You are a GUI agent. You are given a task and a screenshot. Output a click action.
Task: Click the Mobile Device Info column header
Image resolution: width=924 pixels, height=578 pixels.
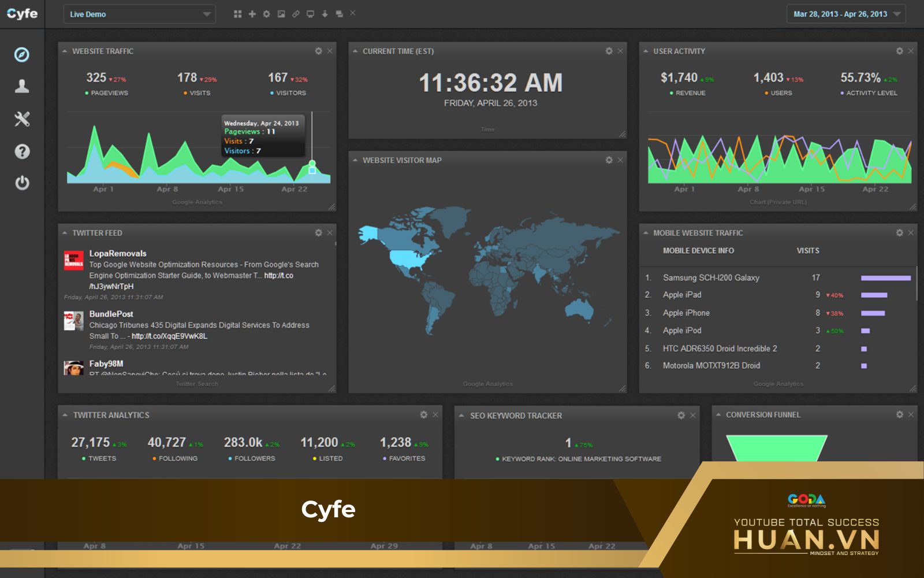[x=698, y=251]
